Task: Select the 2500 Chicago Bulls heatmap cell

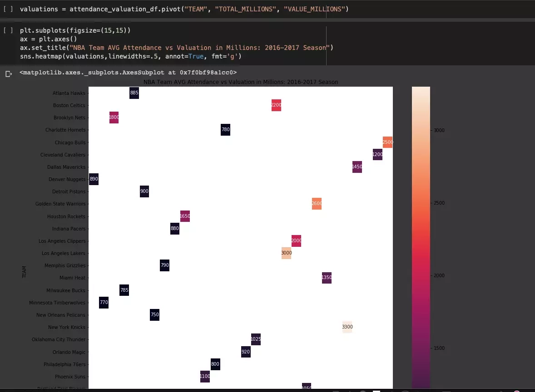Action: 387,142
